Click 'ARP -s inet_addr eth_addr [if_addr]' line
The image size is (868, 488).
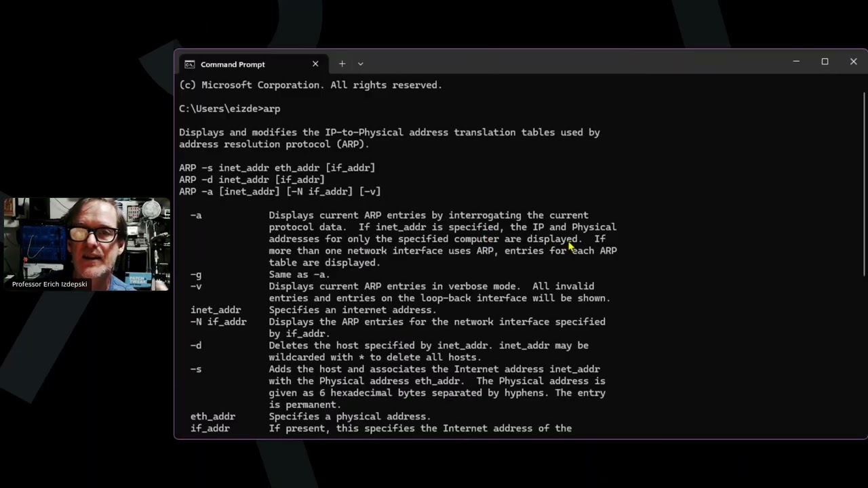pos(277,167)
